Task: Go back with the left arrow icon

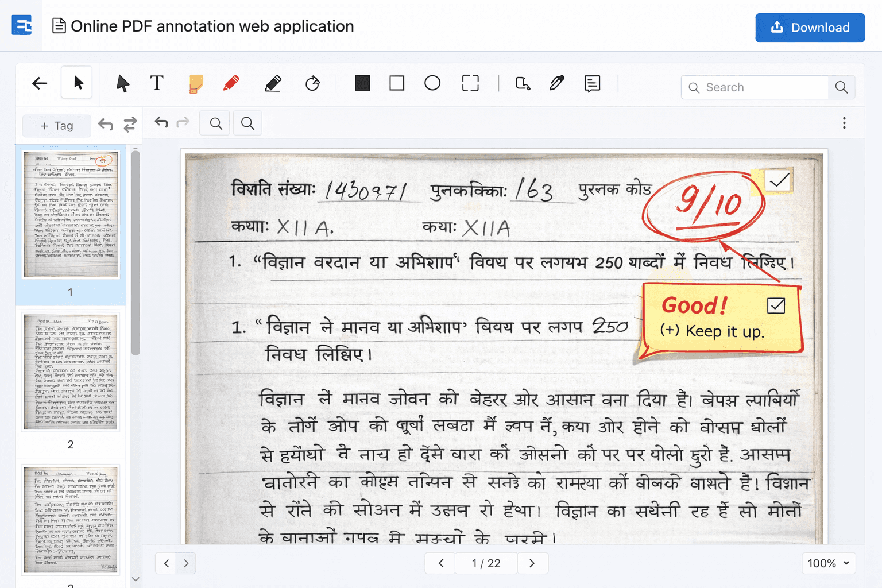Action: coord(40,83)
